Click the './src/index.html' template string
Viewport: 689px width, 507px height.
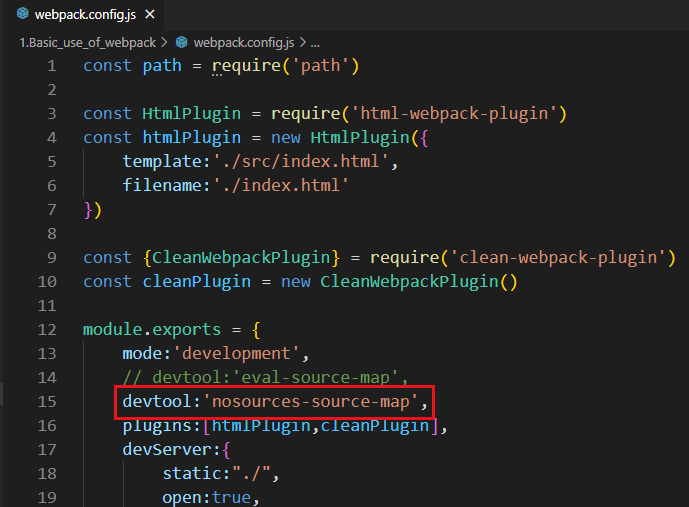coord(301,162)
